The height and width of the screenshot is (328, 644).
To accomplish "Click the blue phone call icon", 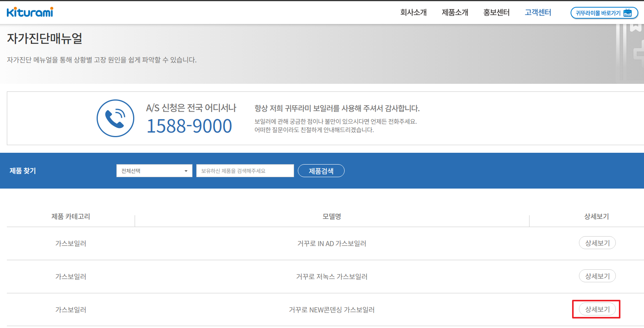I will [x=115, y=118].
